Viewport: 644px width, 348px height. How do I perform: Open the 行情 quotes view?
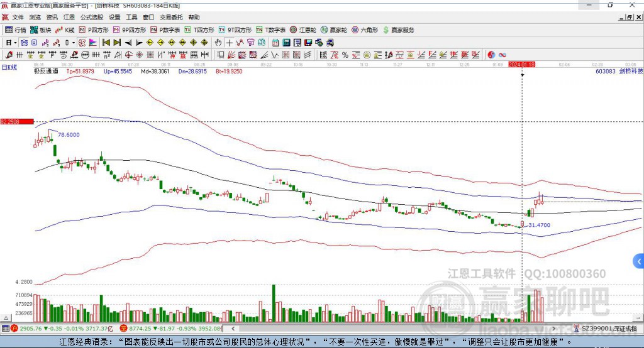pyautogui.click(x=16, y=30)
